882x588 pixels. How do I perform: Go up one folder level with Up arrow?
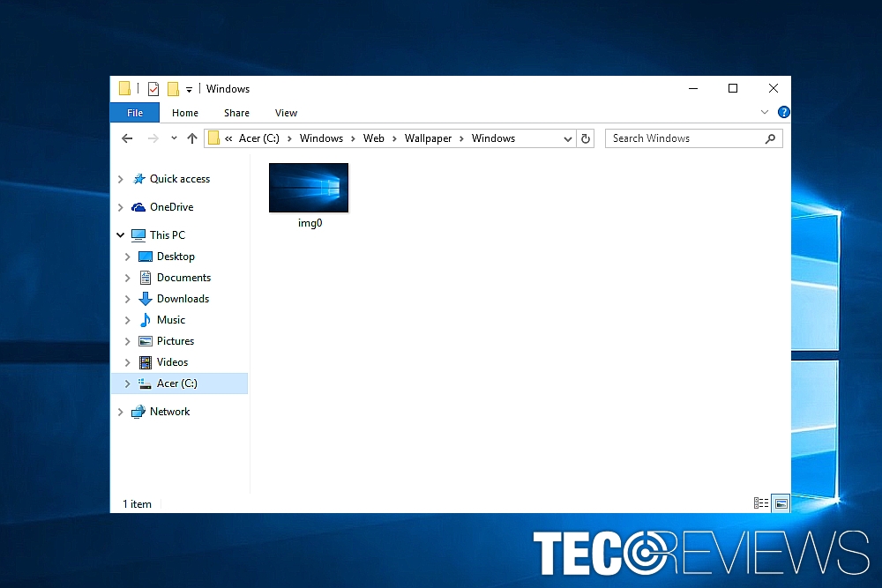pos(191,138)
